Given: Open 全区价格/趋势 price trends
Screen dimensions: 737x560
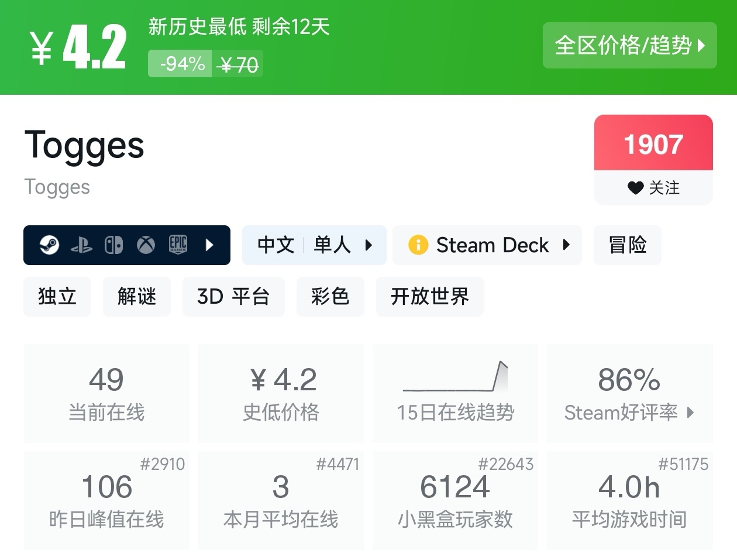Looking at the screenshot, I should [x=629, y=45].
